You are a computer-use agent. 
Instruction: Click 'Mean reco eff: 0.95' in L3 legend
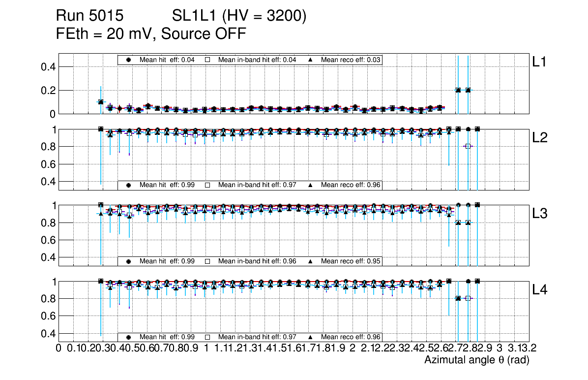tap(351, 261)
